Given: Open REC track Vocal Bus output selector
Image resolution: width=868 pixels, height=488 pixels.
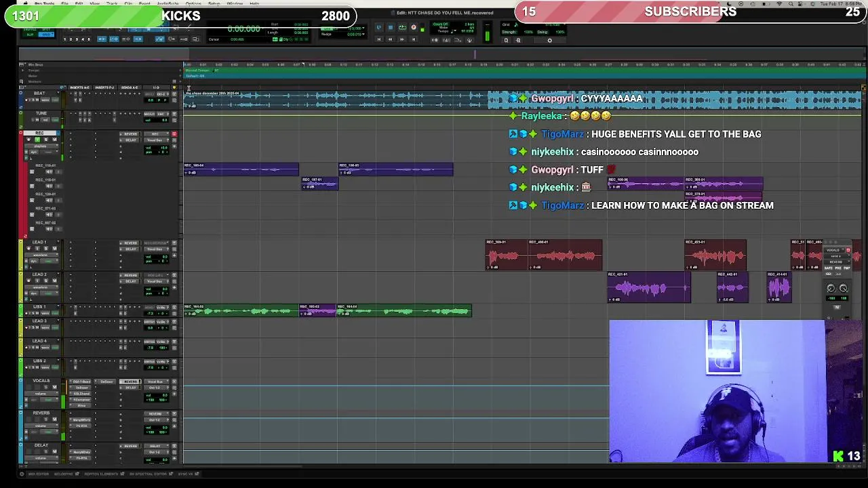Looking at the screenshot, I should tap(155, 140).
